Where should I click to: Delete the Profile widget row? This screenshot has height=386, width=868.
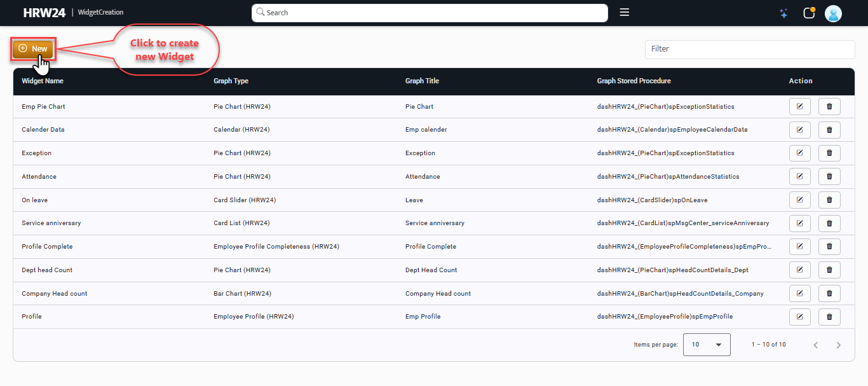pyautogui.click(x=829, y=317)
